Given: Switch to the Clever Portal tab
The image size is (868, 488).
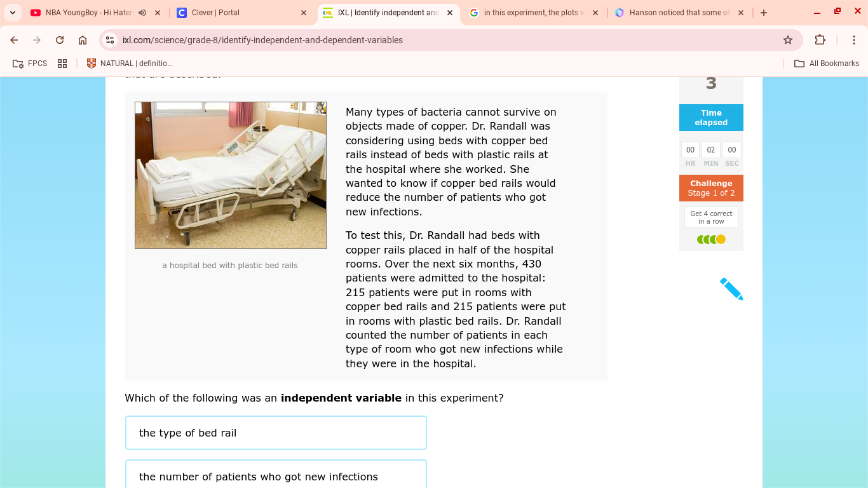Looking at the screenshot, I should pyautogui.click(x=241, y=13).
